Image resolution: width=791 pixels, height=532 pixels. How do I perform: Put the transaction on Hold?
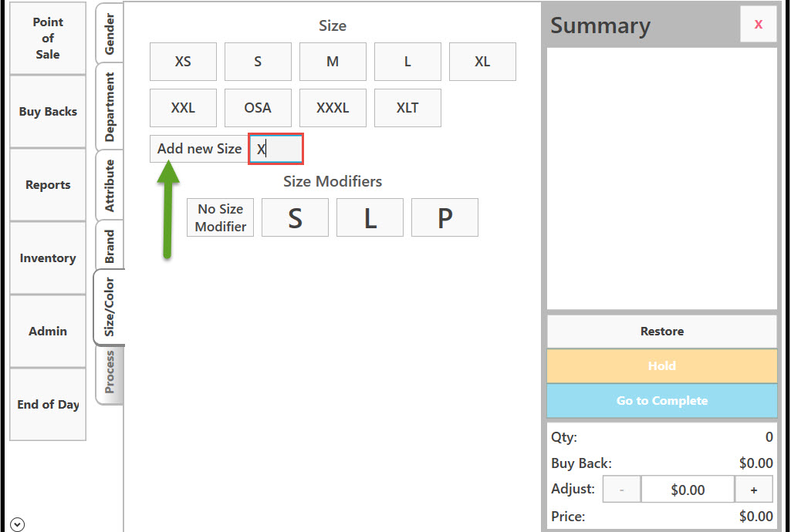pyautogui.click(x=662, y=365)
